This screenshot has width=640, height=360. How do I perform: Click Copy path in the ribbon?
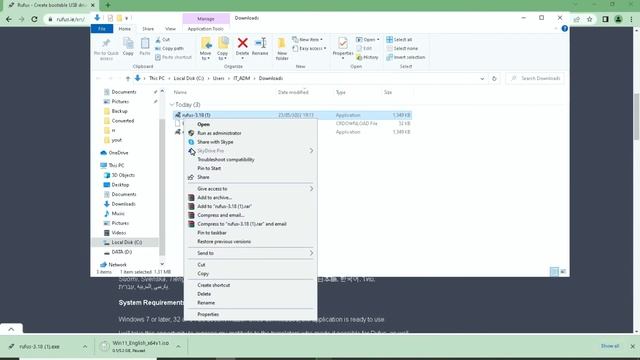click(169, 48)
